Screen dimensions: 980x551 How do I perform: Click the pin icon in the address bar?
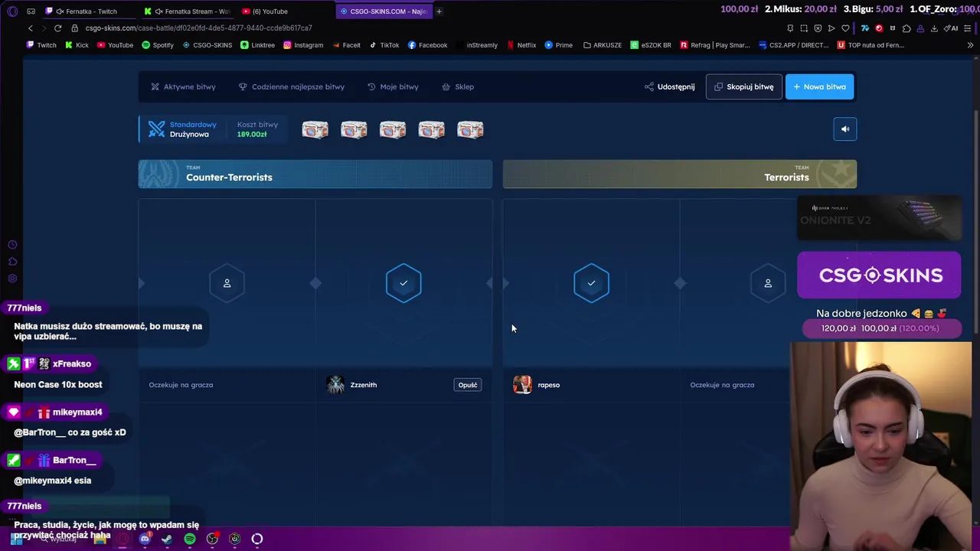pos(790,28)
